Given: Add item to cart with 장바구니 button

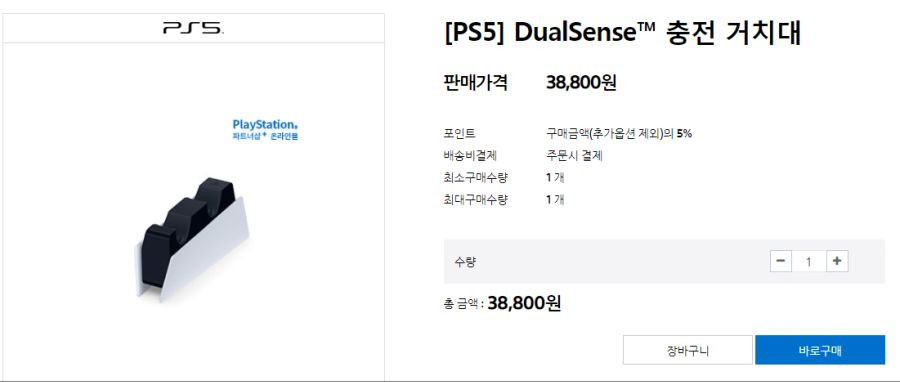Looking at the screenshot, I should pyautogui.click(x=688, y=350).
